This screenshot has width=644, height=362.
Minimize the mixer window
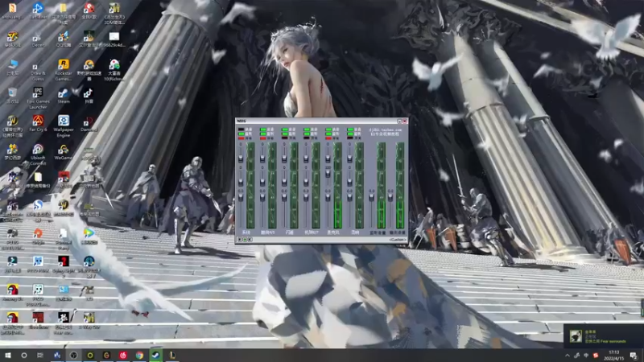(x=399, y=121)
